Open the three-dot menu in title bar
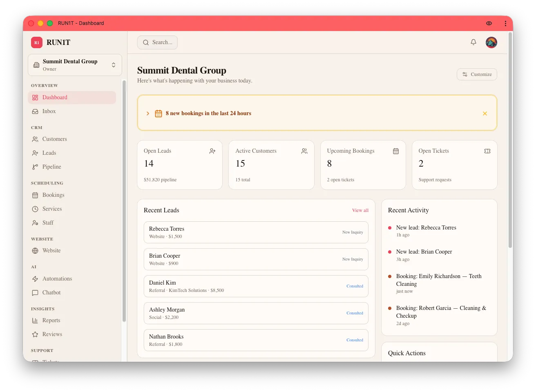This screenshot has width=536, height=392. tap(505, 23)
